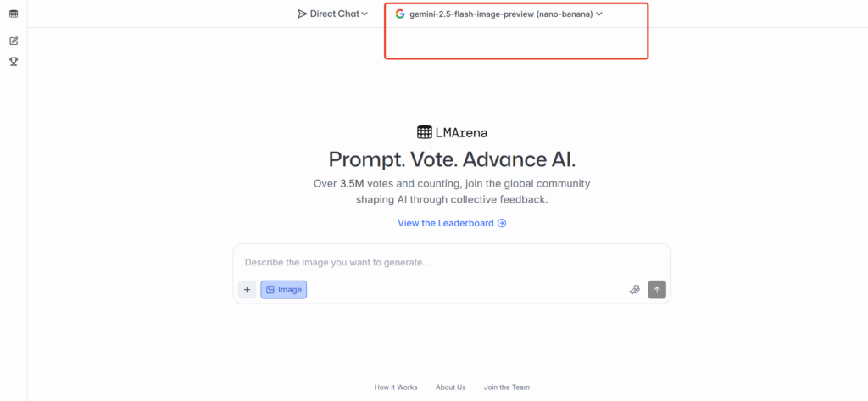Click the LMArena logo above the headline

pyautogui.click(x=452, y=132)
